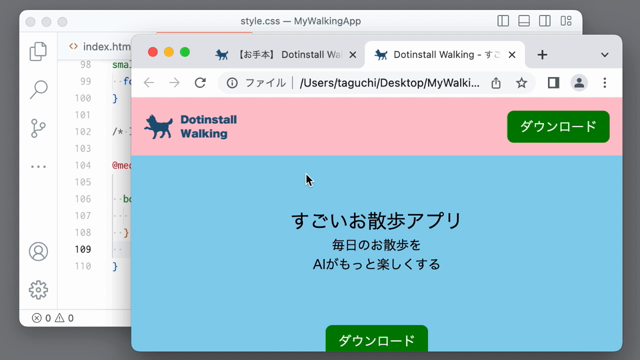
Task: Click the AIがもっと楽しくする text line
Action: point(377,264)
